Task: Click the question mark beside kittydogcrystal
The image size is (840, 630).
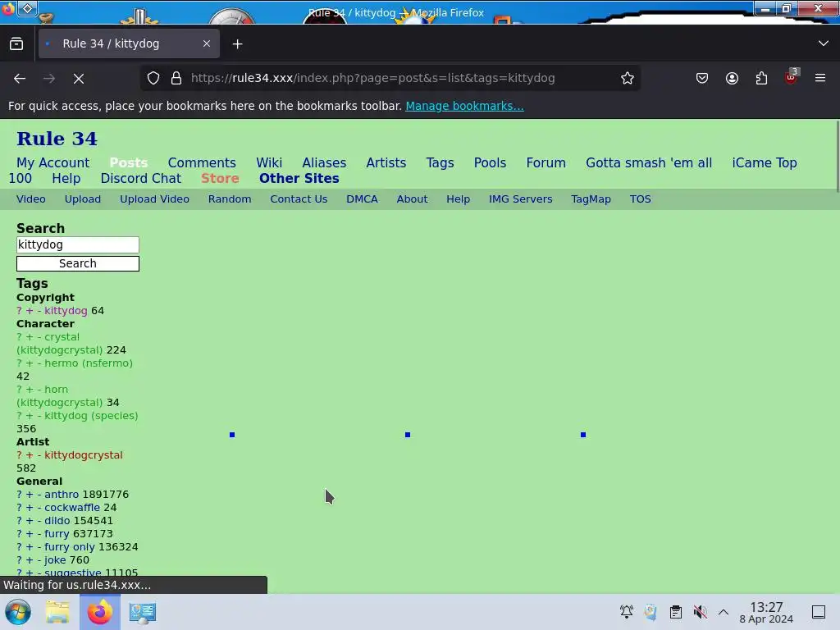Action: pos(20,454)
